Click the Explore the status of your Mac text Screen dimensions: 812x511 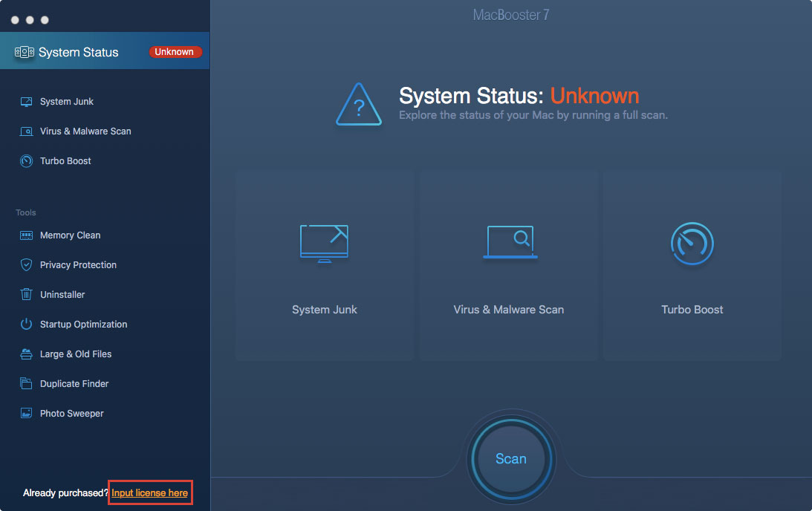click(x=533, y=115)
